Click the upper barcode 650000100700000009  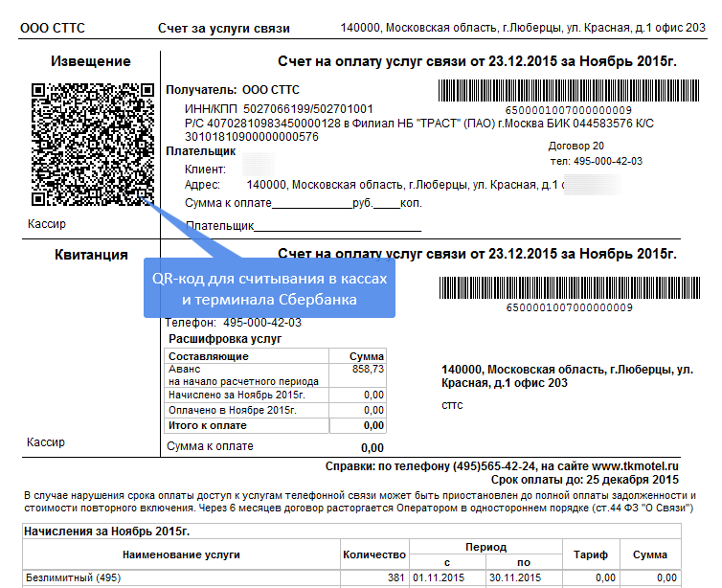[x=569, y=91]
